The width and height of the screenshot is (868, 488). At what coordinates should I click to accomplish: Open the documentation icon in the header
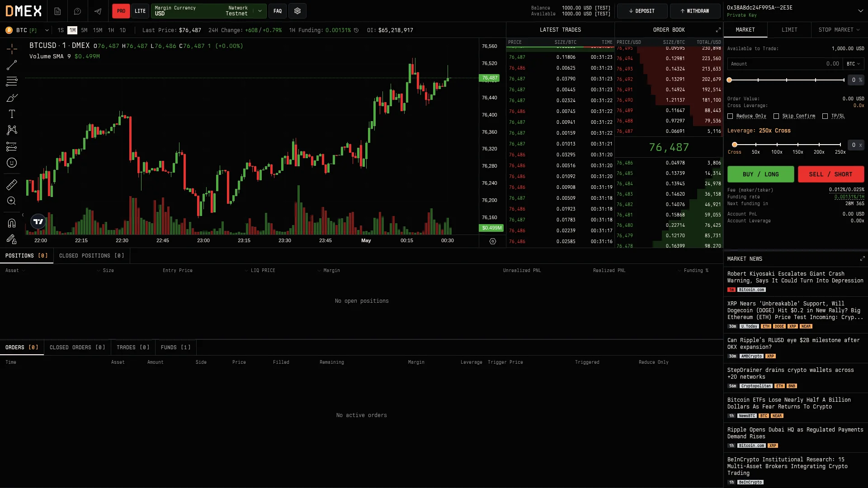click(57, 11)
